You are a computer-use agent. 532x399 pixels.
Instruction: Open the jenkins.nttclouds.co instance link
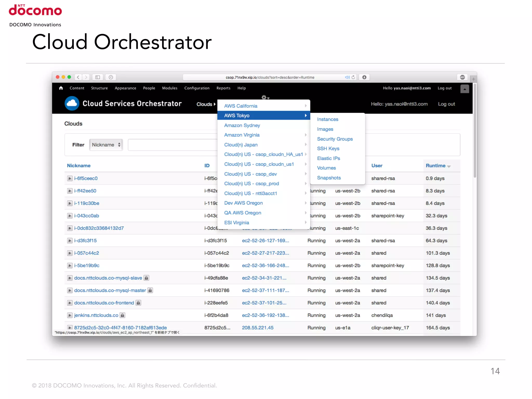tap(96, 315)
